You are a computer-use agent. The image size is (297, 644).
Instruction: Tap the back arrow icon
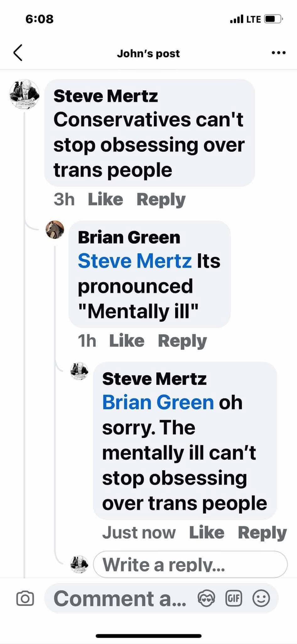click(x=18, y=53)
